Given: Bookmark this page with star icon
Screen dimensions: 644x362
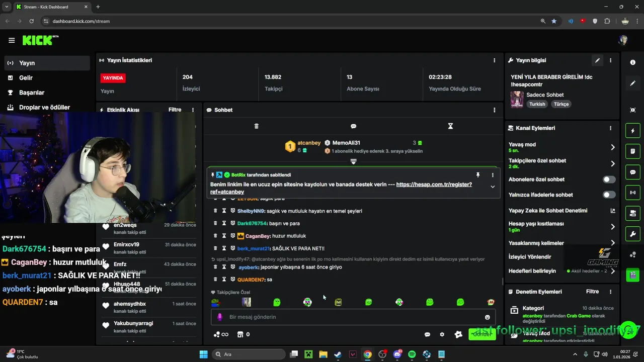Looking at the screenshot, I should click(554, 21).
